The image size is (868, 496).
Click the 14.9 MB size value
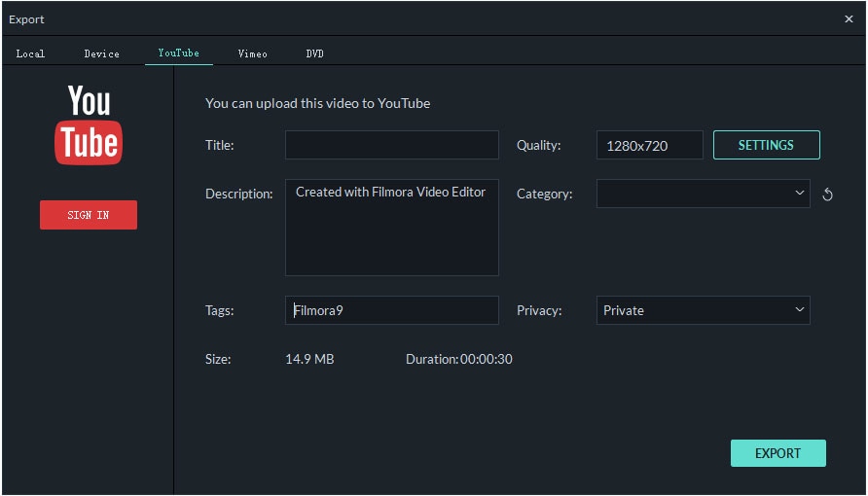pos(309,360)
